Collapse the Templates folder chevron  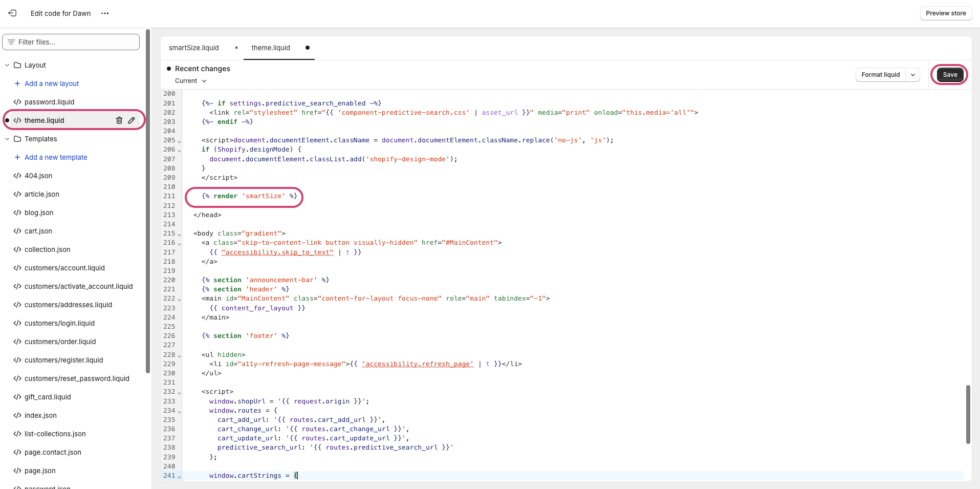tap(7, 139)
